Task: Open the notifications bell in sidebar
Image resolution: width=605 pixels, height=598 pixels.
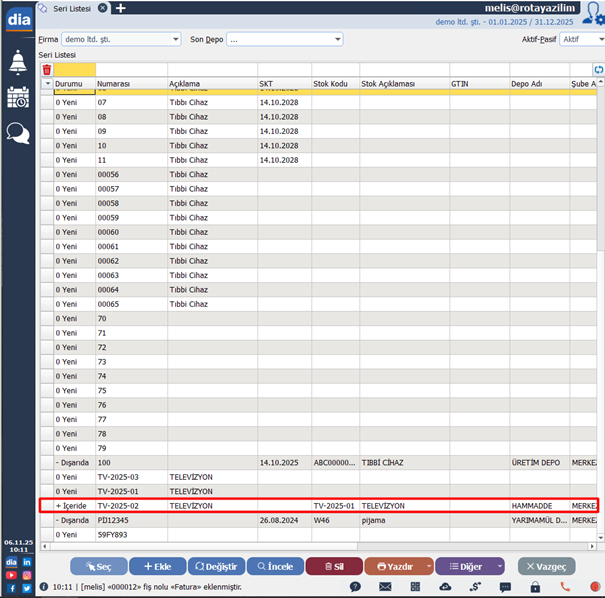Action: [18, 63]
